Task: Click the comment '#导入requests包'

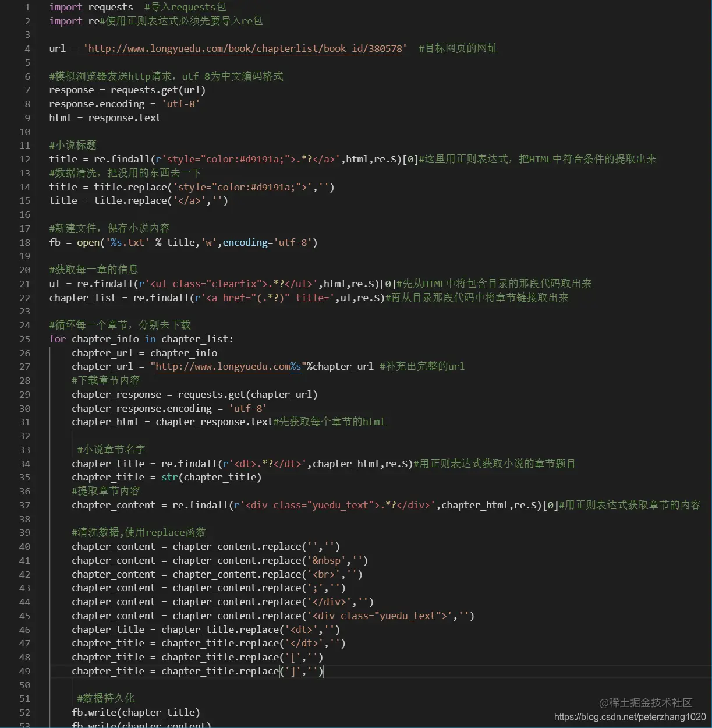Action: click(185, 8)
